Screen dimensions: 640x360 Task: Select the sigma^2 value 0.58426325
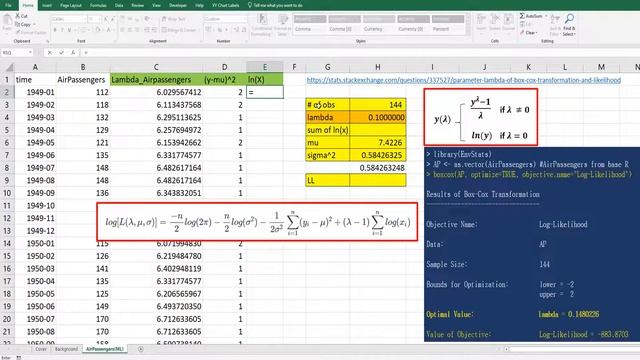(378, 155)
